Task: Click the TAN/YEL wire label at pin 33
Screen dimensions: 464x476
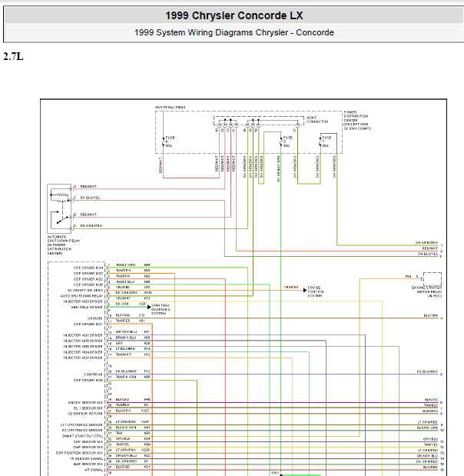Action: [x=122, y=444]
